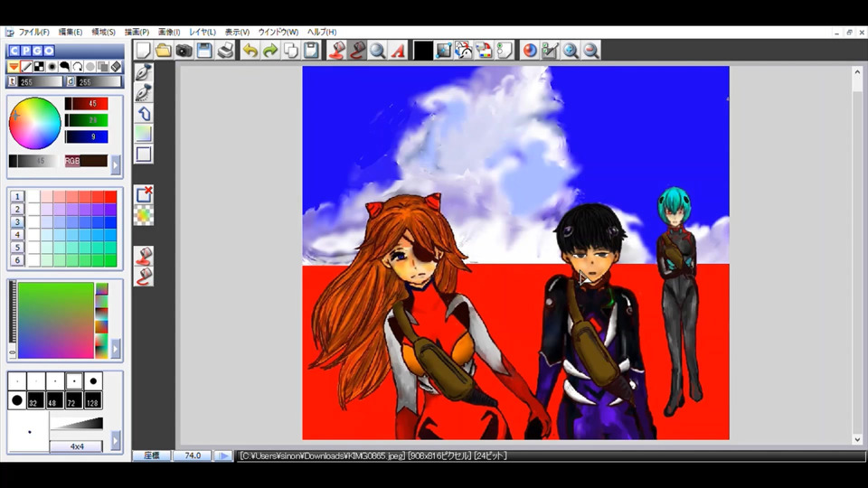Select the red paint bucket fill tool in top toolbar
Image resolution: width=868 pixels, height=488 pixels.
[336, 51]
